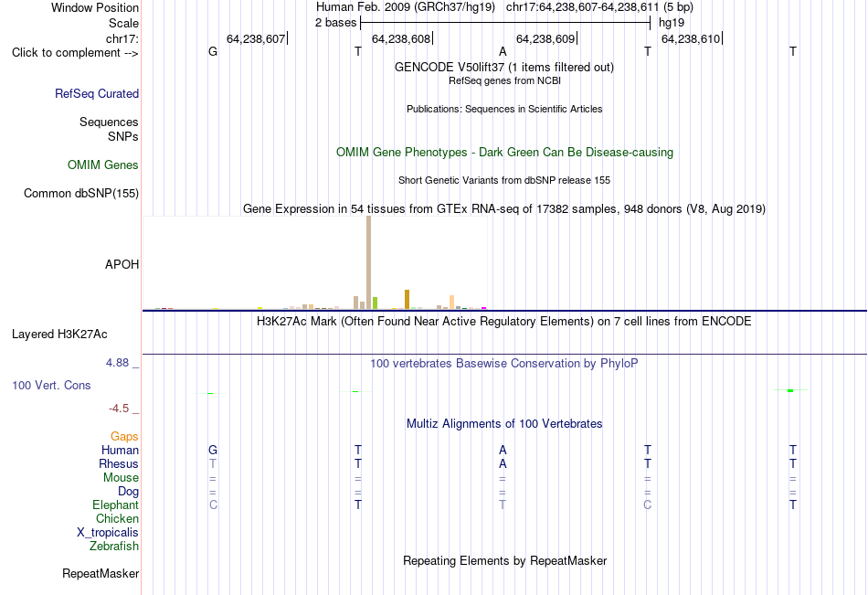Click the magenta bar ending the GTEx chart
Image resolution: width=868 pixels, height=595 pixels.
tap(484, 308)
